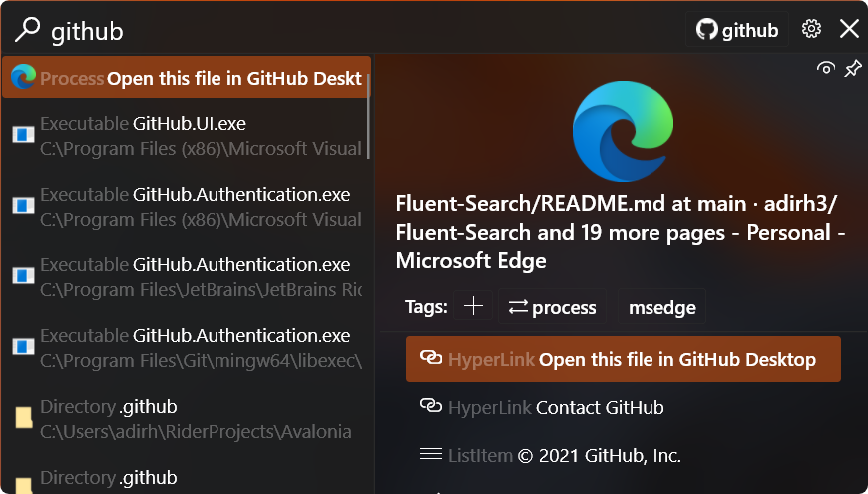Screen dimensions: 868x494
Task: Pin the preview pane with pushpin icon
Action: click(x=852, y=69)
